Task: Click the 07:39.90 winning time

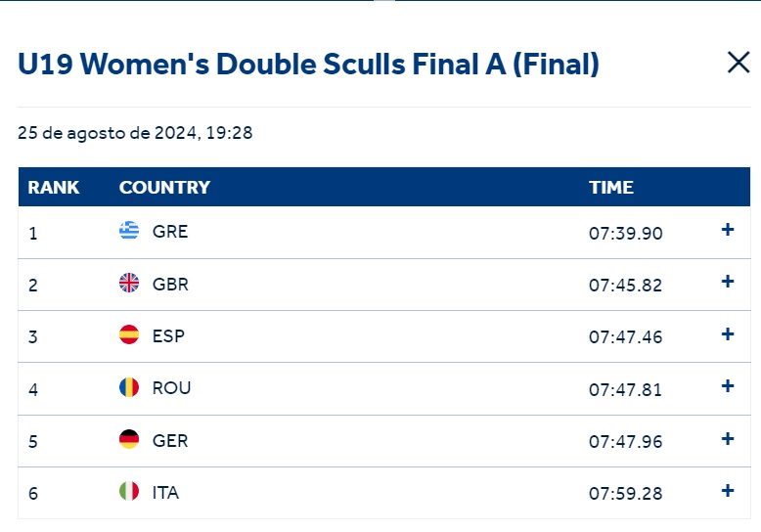Action: 625,233
